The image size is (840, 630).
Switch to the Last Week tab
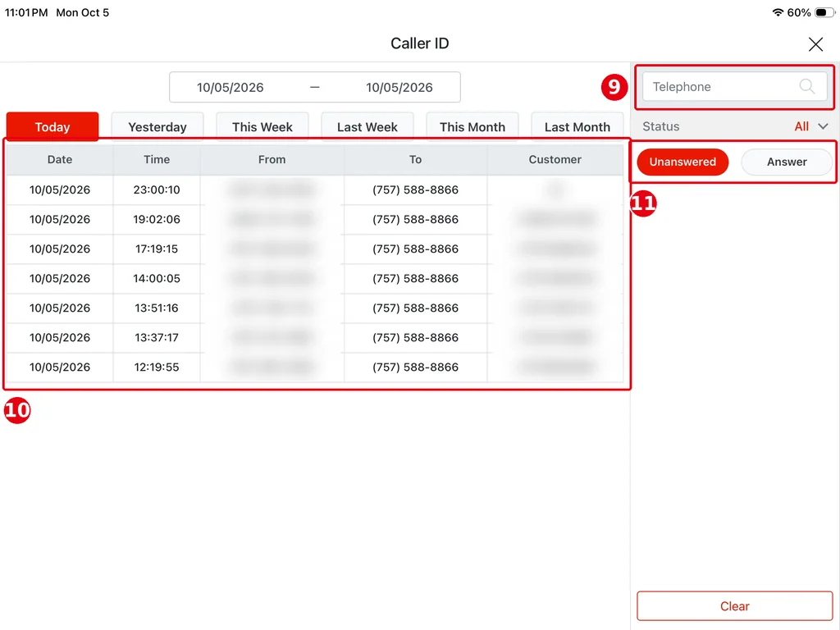coord(367,127)
